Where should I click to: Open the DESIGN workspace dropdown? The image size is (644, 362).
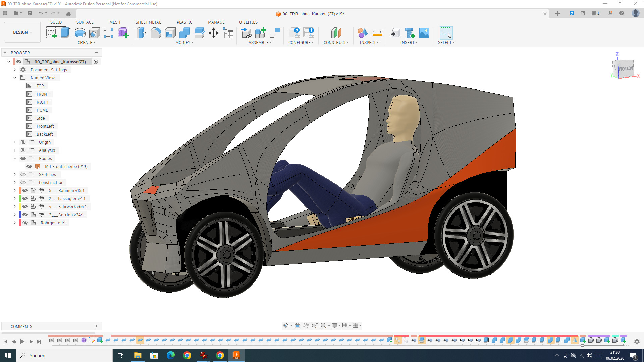coord(22,32)
